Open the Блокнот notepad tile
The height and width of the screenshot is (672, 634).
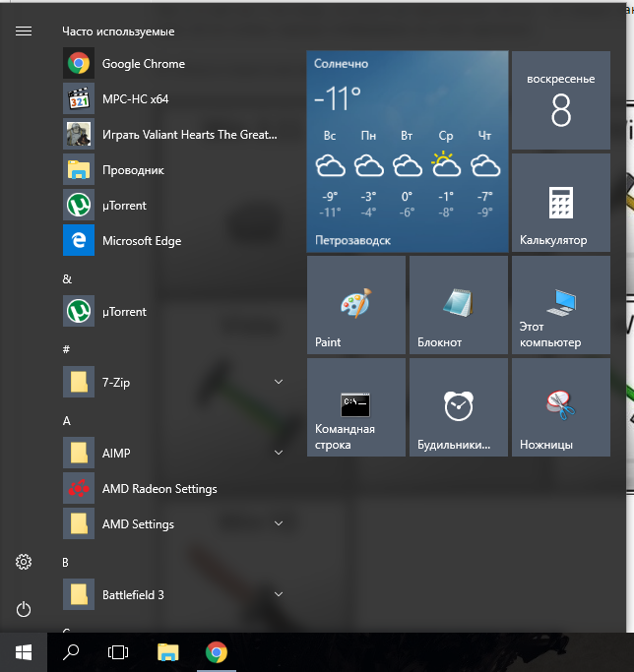click(x=459, y=305)
